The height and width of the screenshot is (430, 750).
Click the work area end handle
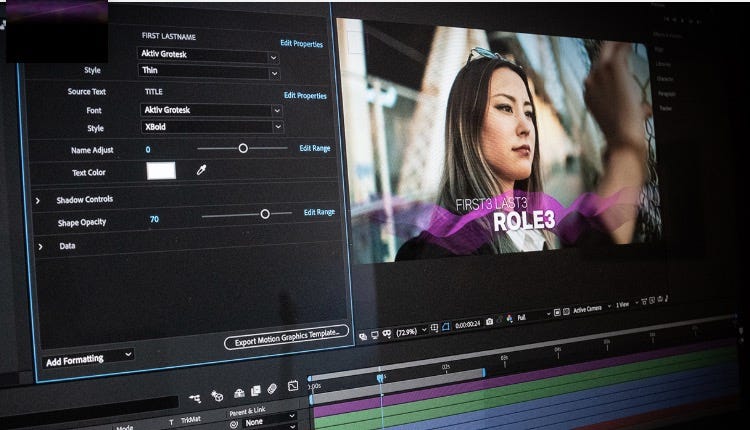[x=484, y=372]
